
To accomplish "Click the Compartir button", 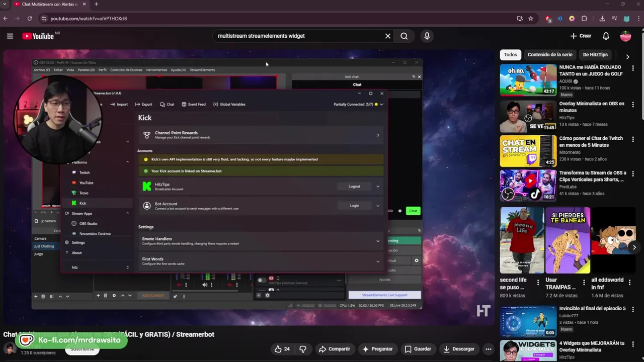I will coord(335,349).
